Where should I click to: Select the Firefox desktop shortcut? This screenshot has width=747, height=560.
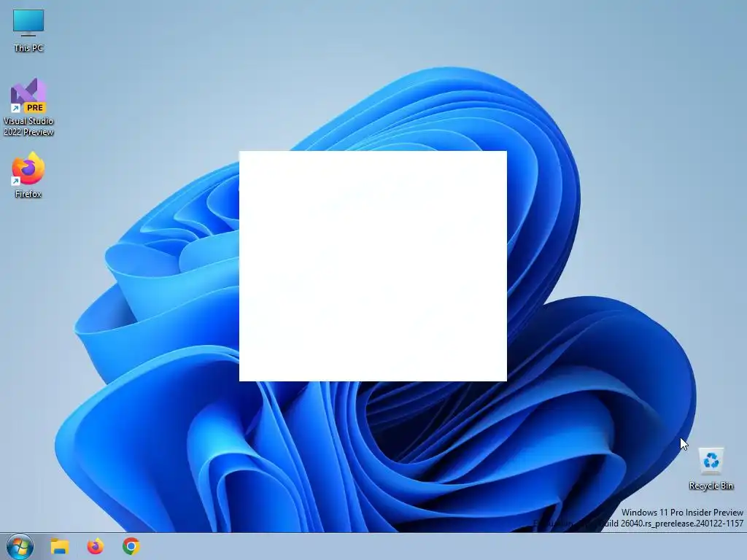tap(28, 175)
